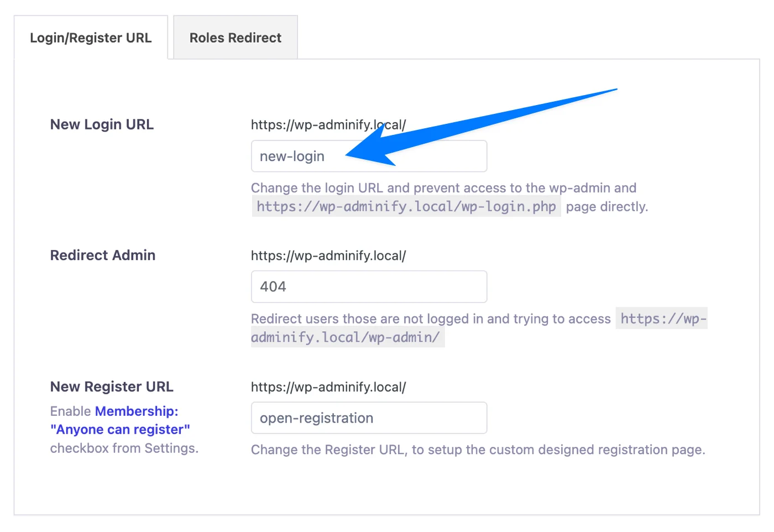Click the New Register URL label
774x532 pixels.
tap(111, 387)
